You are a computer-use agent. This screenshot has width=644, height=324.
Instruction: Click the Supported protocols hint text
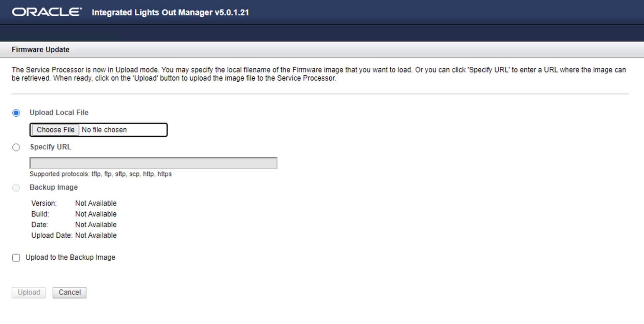[x=101, y=174]
